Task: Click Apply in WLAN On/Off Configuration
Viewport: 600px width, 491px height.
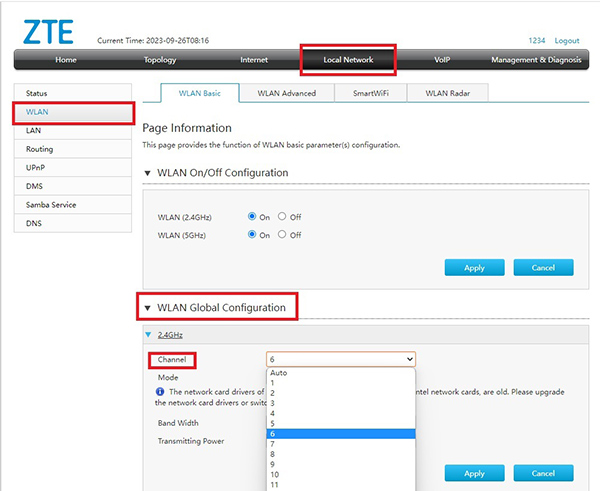Action: click(474, 268)
